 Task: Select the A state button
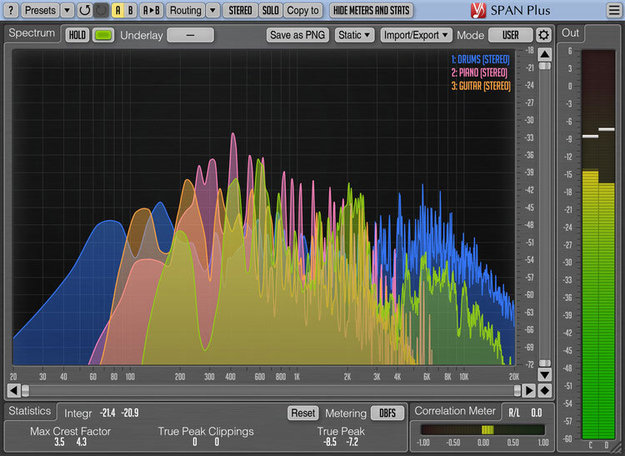tap(117, 10)
